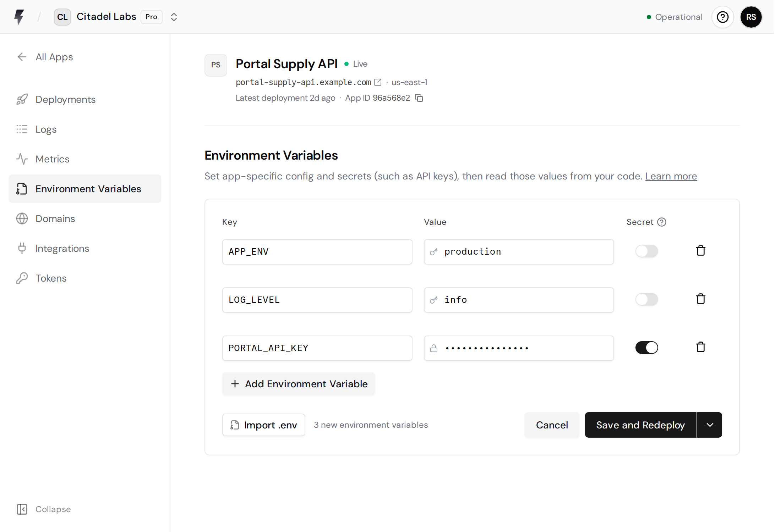The width and height of the screenshot is (781, 532).
Task: Edit the PORTAL_API_KEY key field
Action: coord(317,348)
